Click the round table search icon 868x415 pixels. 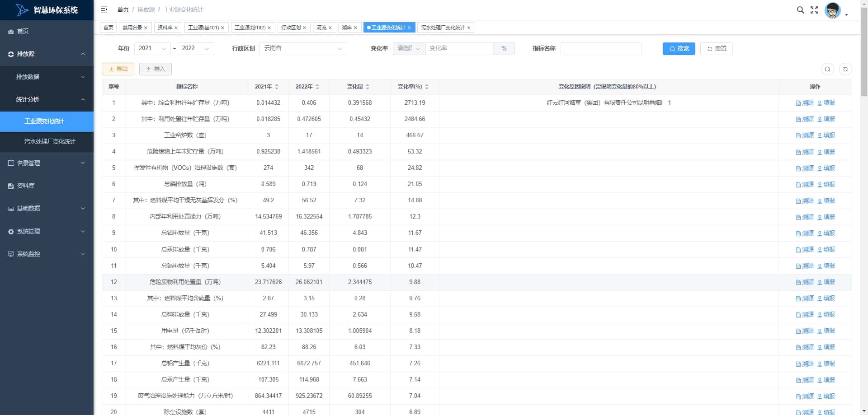pos(827,69)
